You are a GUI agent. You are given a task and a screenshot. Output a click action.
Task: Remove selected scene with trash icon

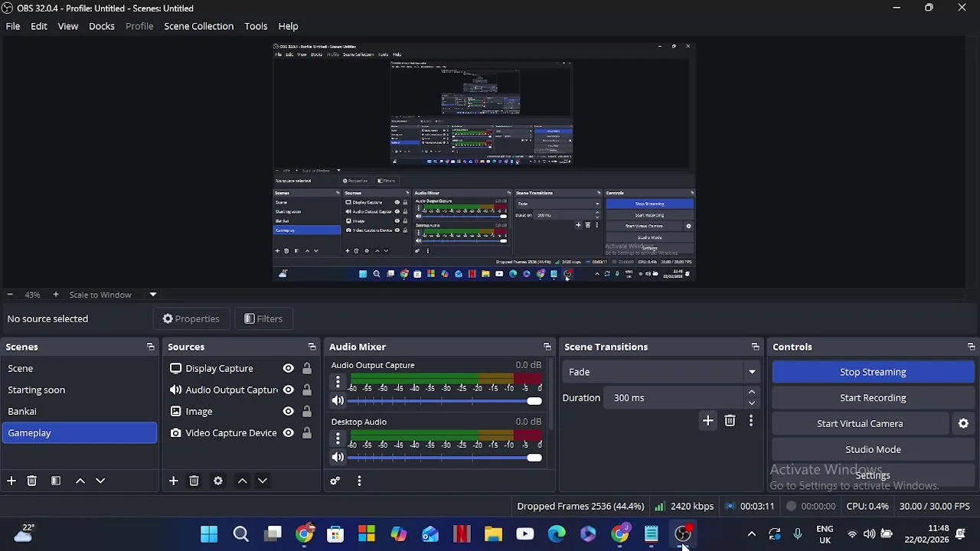[x=32, y=481]
